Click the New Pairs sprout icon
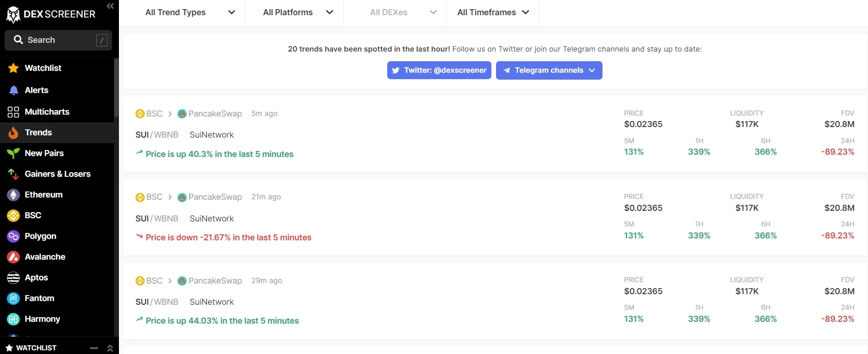The height and width of the screenshot is (354, 868). [13, 153]
